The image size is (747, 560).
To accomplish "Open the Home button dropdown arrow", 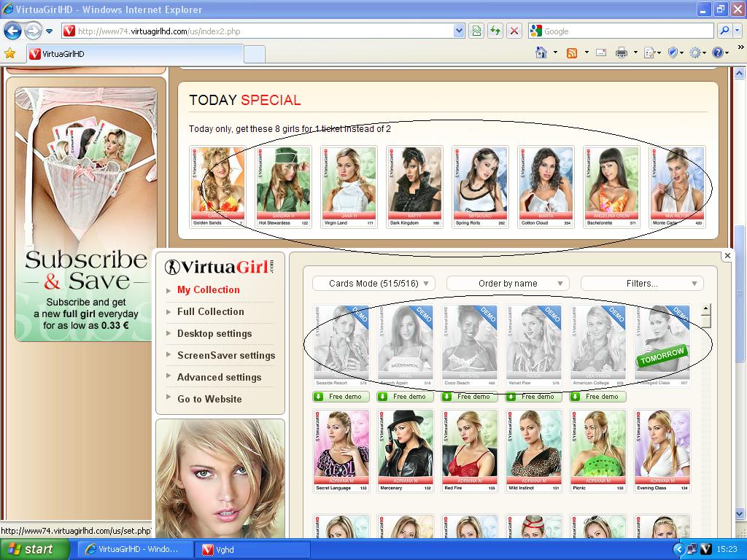I will (x=555, y=52).
